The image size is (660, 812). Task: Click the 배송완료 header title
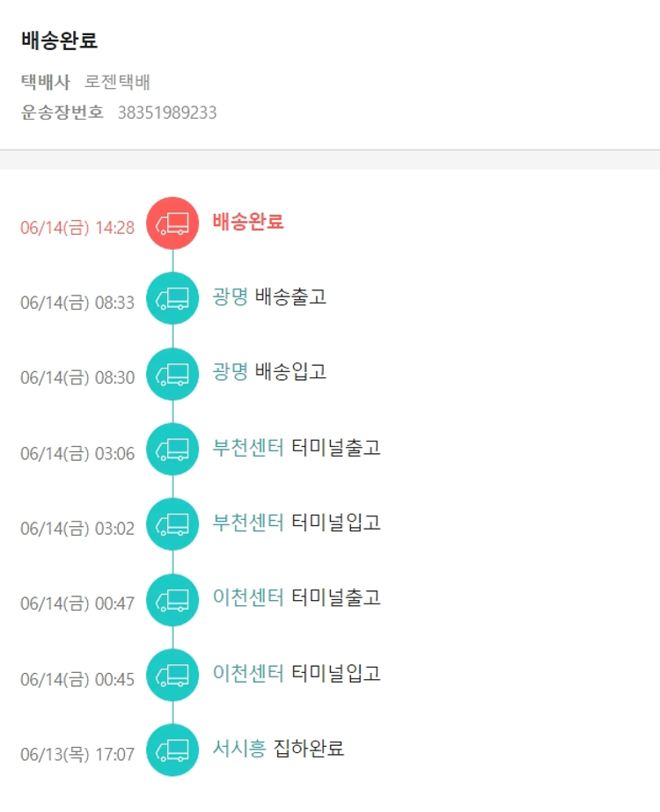click(59, 40)
